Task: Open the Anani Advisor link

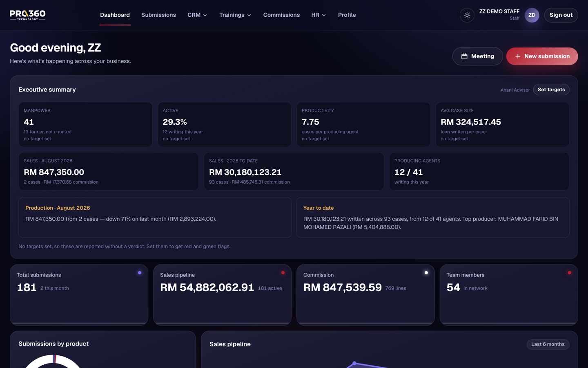Action: (x=515, y=90)
